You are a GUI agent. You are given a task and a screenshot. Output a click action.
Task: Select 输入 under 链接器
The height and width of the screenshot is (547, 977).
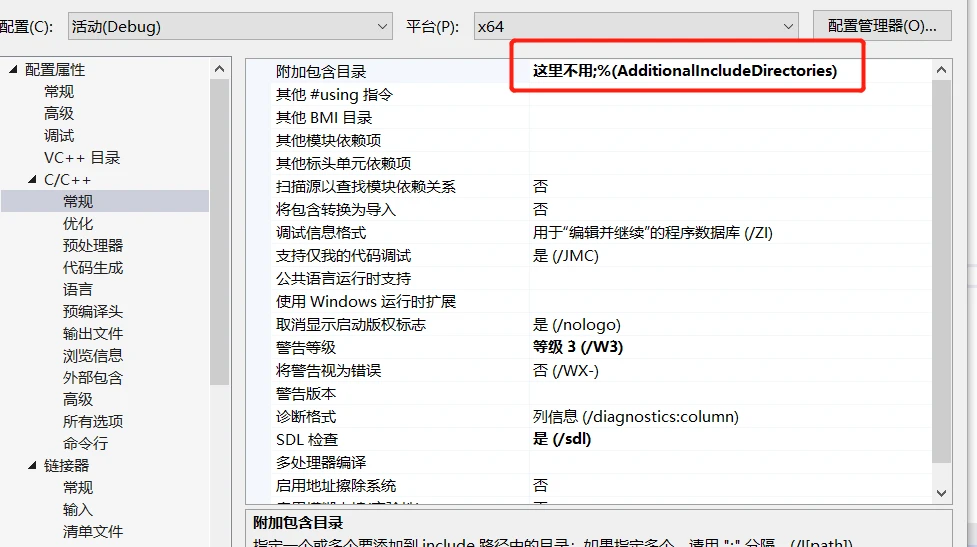(78, 510)
